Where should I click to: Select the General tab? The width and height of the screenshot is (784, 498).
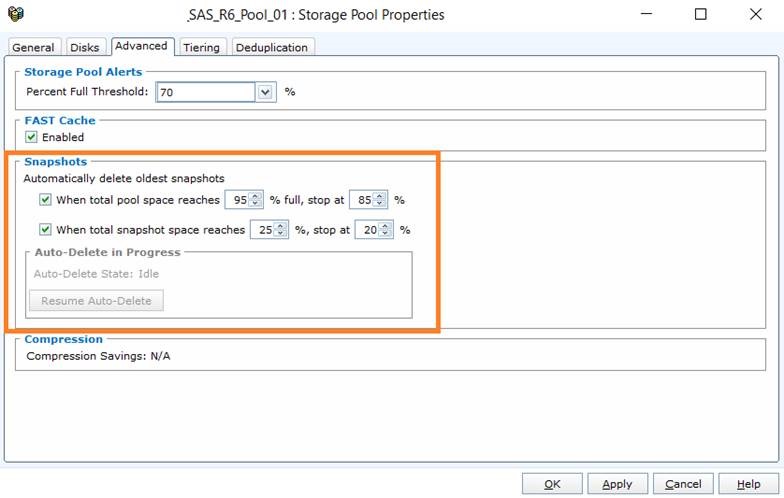[x=34, y=48]
